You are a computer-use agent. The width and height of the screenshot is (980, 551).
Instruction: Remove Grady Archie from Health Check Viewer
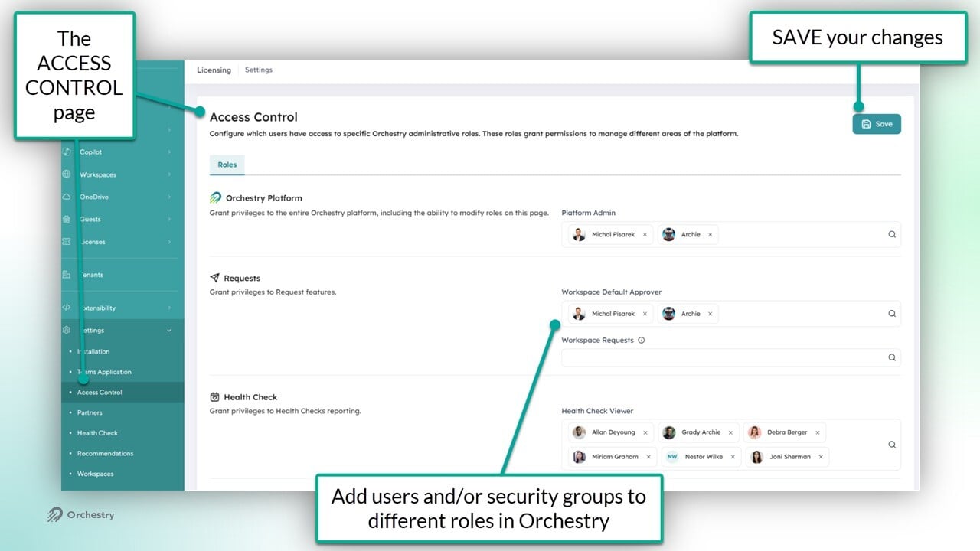tap(730, 432)
